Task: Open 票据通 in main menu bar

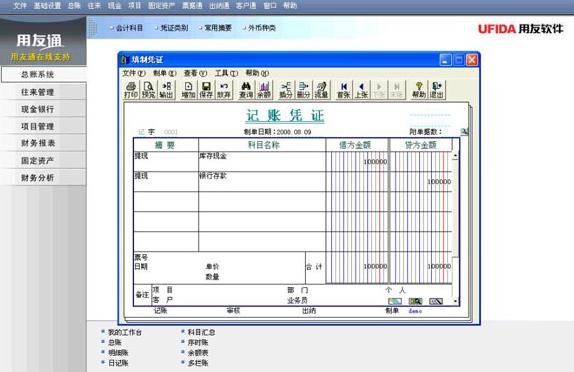Action: pyautogui.click(x=192, y=5)
